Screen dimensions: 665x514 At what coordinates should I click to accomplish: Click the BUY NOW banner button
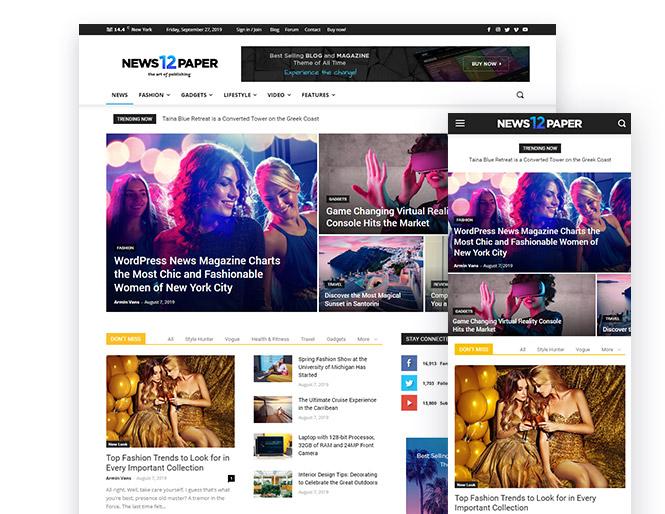tap(486, 64)
